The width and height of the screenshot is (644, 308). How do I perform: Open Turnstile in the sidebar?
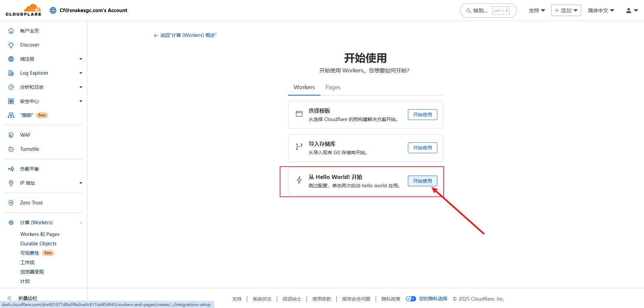pyautogui.click(x=30, y=149)
